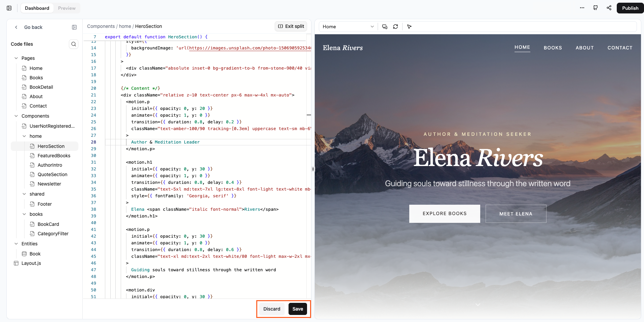This screenshot has width=644, height=322.
Task: Open the GitHub integration icon
Action: (x=595, y=8)
